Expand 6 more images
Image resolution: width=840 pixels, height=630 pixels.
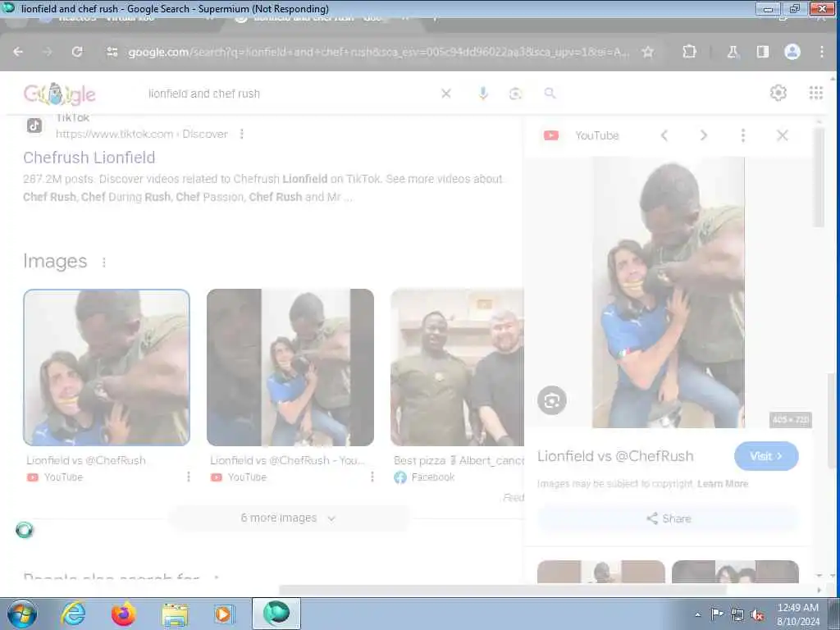tap(288, 518)
